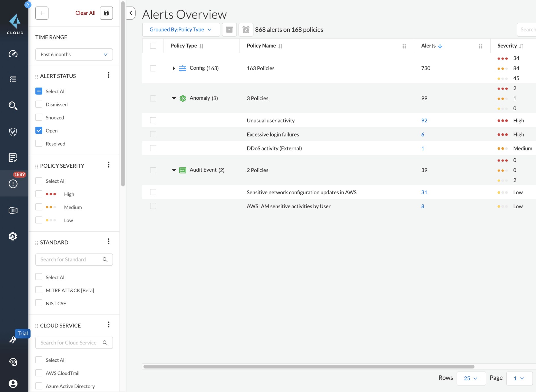Screen dimensions: 536x392
Task: Open the Alerts icon with 1889 badge
Action: (13, 184)
